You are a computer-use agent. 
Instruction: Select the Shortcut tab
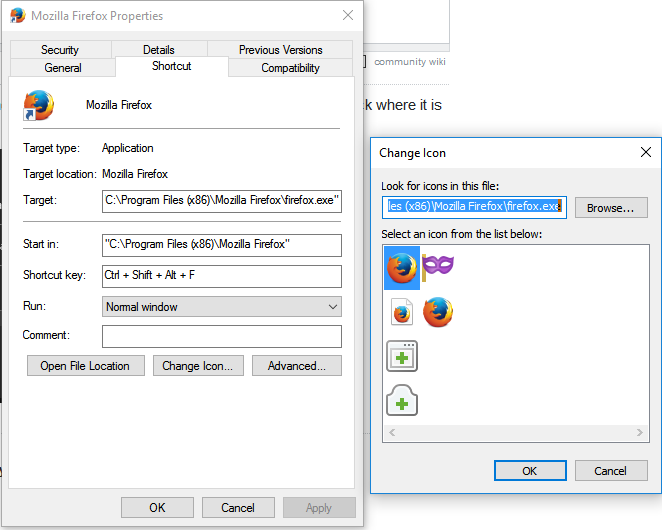171,66
